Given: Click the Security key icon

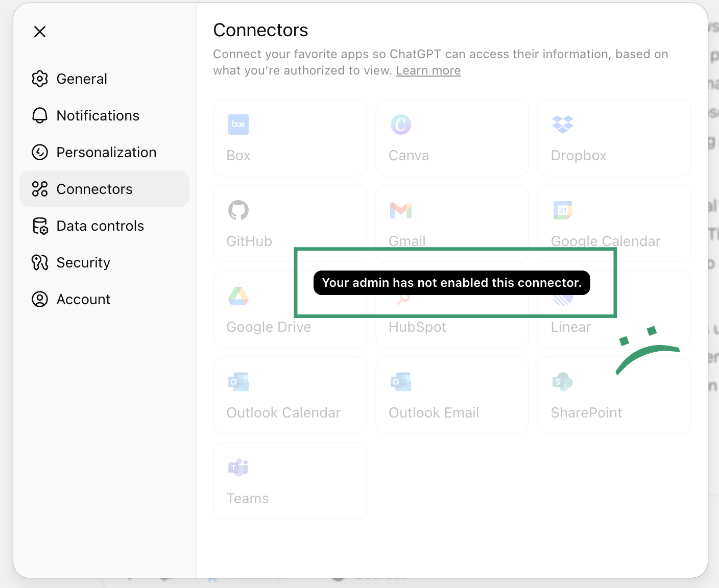Looking at the screenshot, I should coord(40,262).
